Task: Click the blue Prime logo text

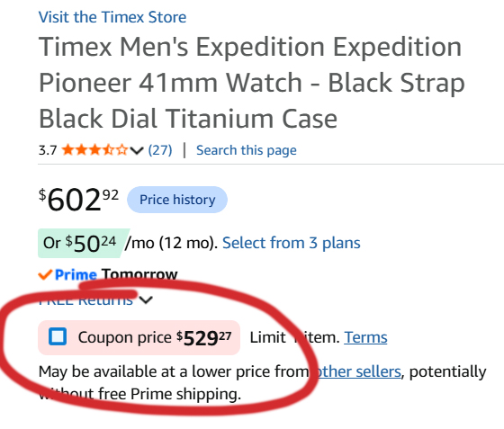Action: coord(76,275)
